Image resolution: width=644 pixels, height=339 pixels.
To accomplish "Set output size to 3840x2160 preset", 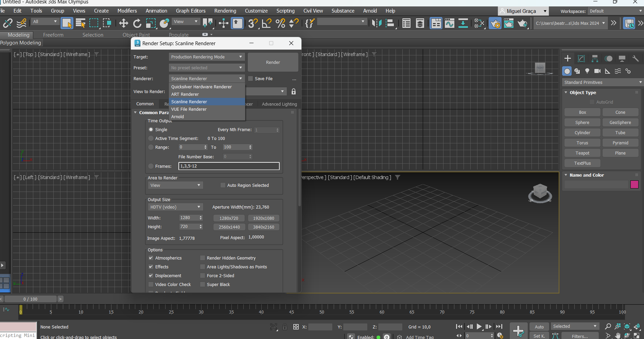I will click(263, 227).
